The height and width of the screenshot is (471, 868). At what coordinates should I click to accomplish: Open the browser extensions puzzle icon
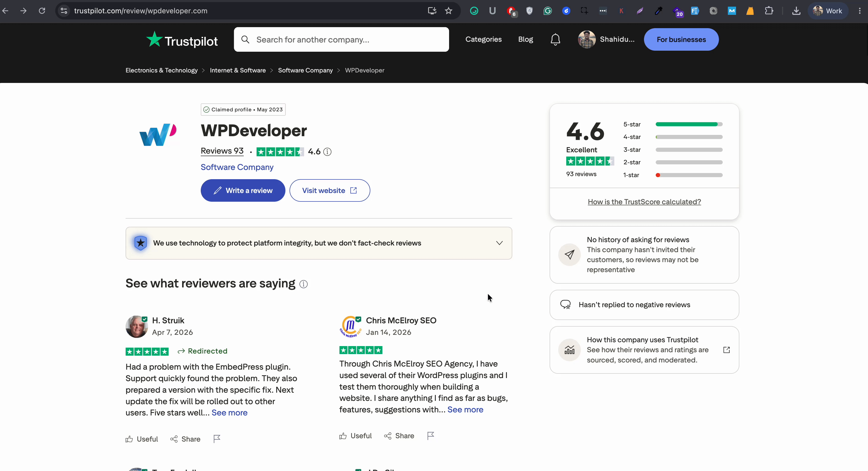pos(769,11)
